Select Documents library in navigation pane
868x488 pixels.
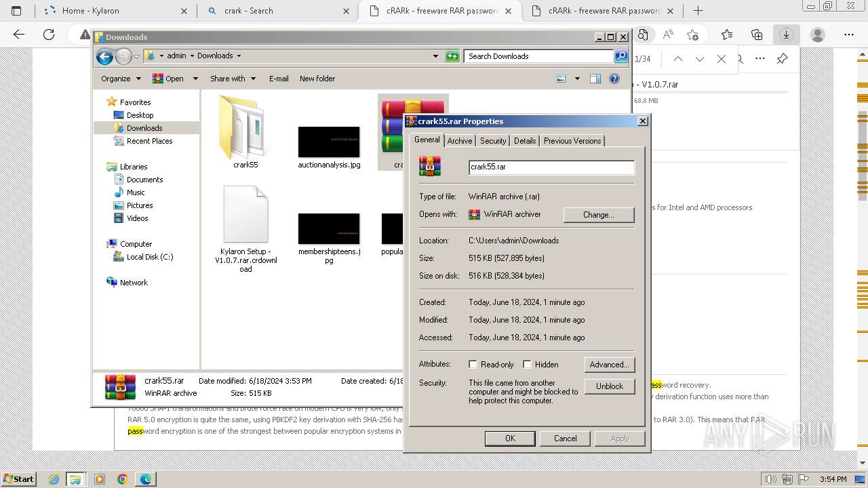point(144,180)
